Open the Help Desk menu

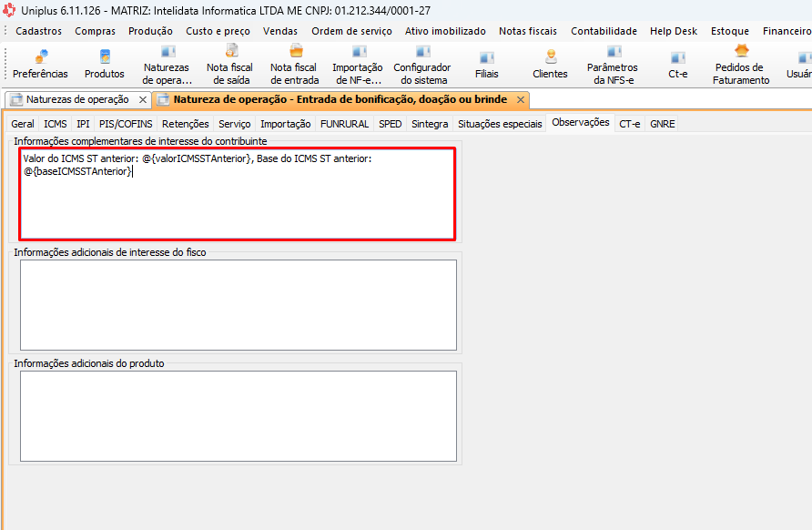click(x=674, y=31)
